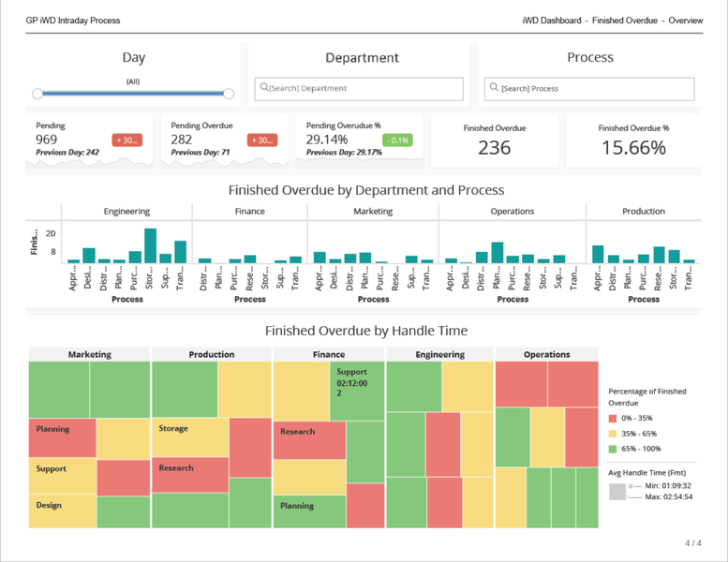Select the green 65% - 100% legend swatch
The image size is (728, 562).
coord(616,450)
